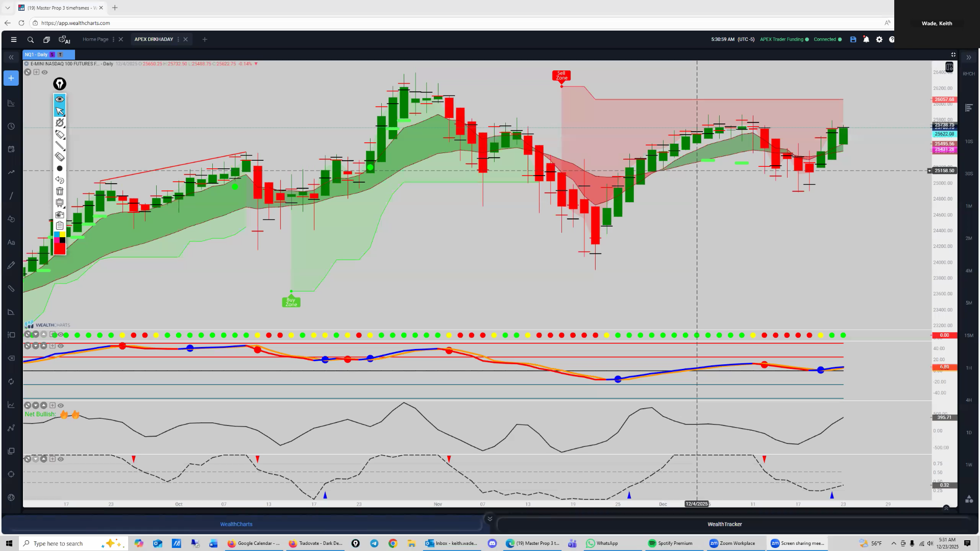Select the 1H timeframe button
Viewport: 980px width, 551px height.
(x=969, y=368)
